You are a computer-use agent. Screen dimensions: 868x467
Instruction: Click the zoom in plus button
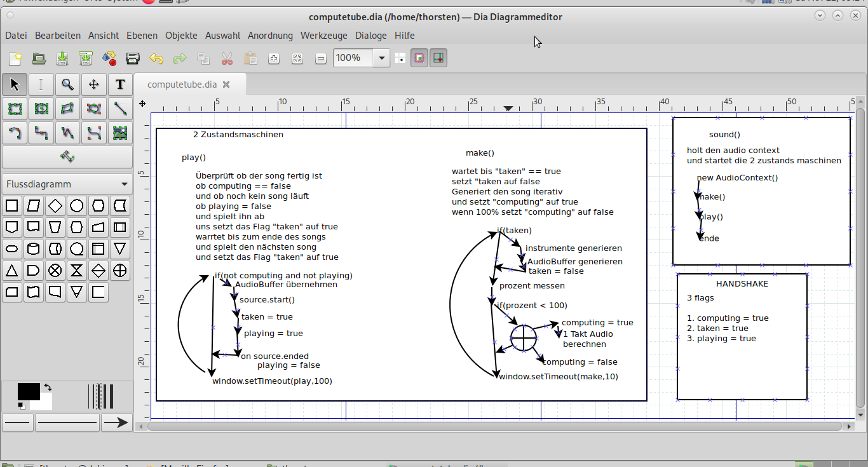pyautogui.click(x=274, y=58)
